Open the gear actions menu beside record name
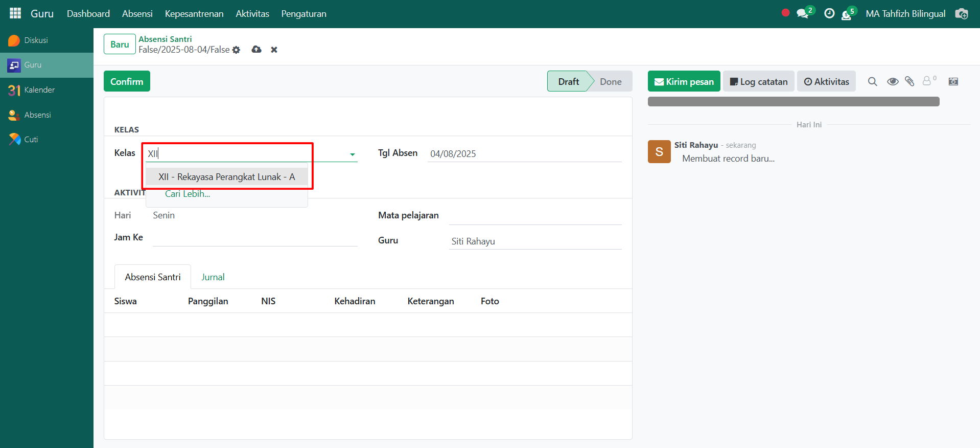 236,50
